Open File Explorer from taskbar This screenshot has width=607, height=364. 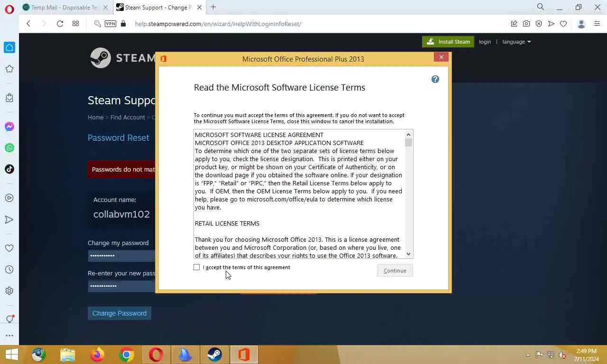(x=68, y=355)
